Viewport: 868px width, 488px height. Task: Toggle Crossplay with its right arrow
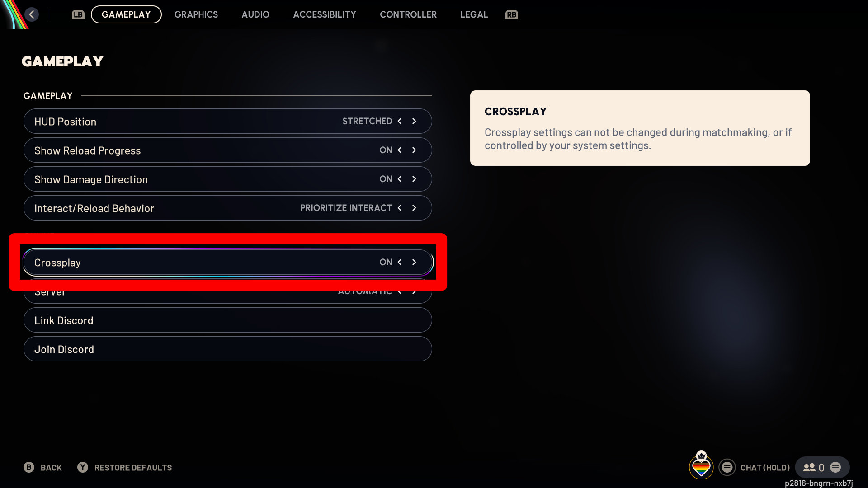(414, 262)
